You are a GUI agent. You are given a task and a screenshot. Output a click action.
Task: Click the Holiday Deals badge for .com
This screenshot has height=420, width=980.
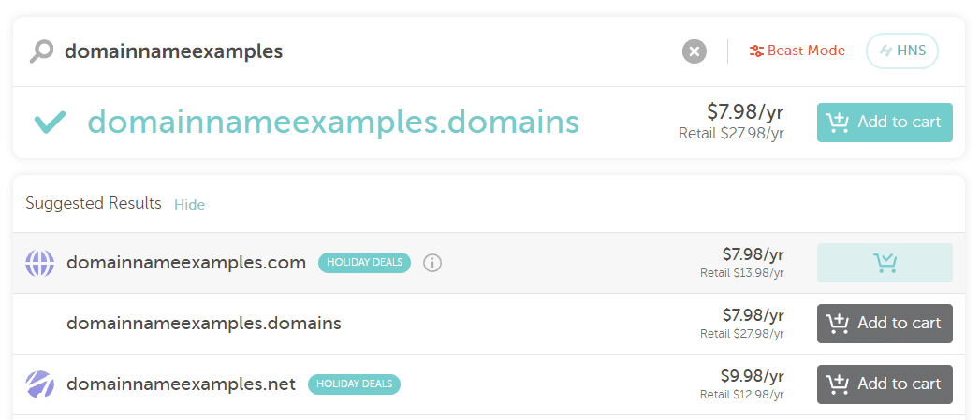364,263
